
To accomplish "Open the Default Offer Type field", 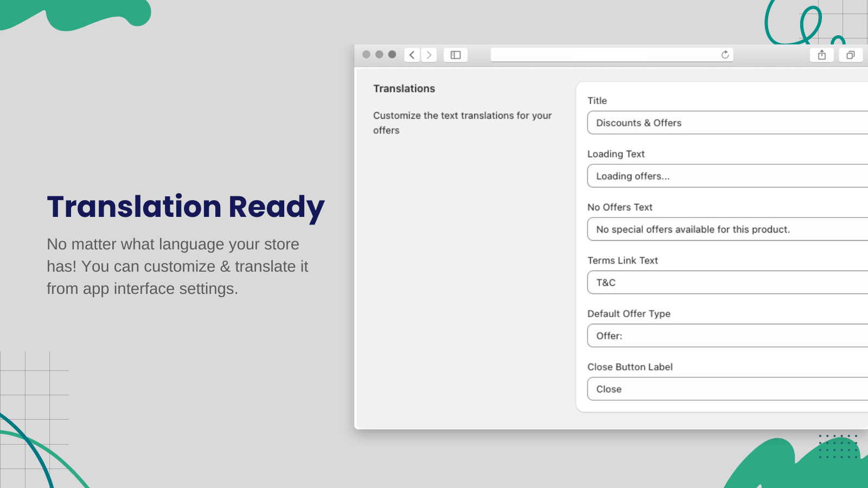I will pos(705,336).
